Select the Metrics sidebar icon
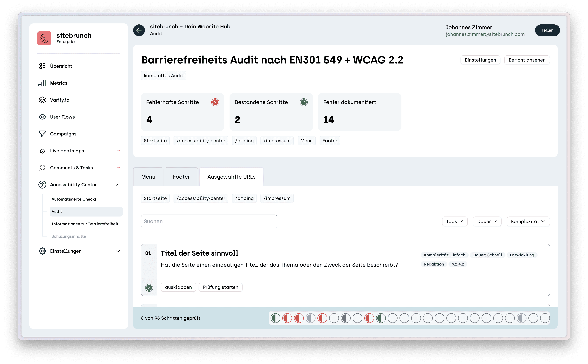 (x=42, y=83)
